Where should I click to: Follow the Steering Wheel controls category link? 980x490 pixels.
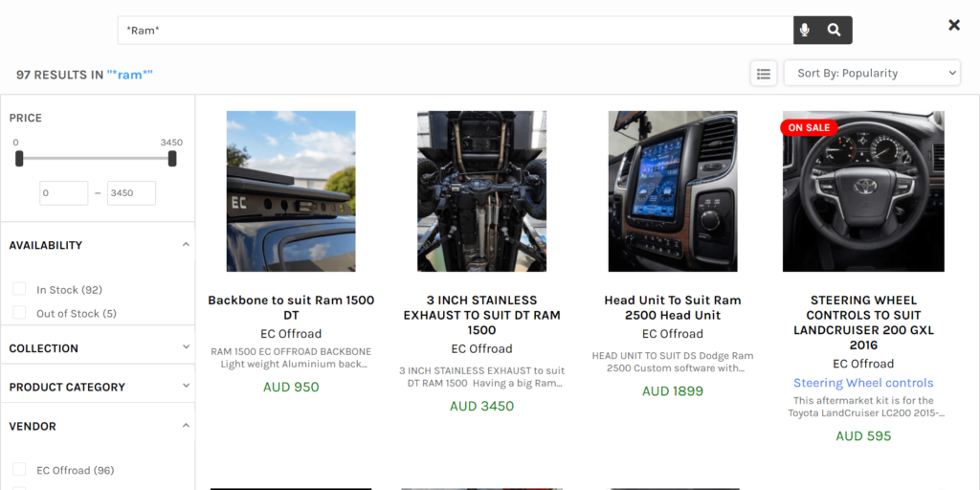(x=863, y=383)
